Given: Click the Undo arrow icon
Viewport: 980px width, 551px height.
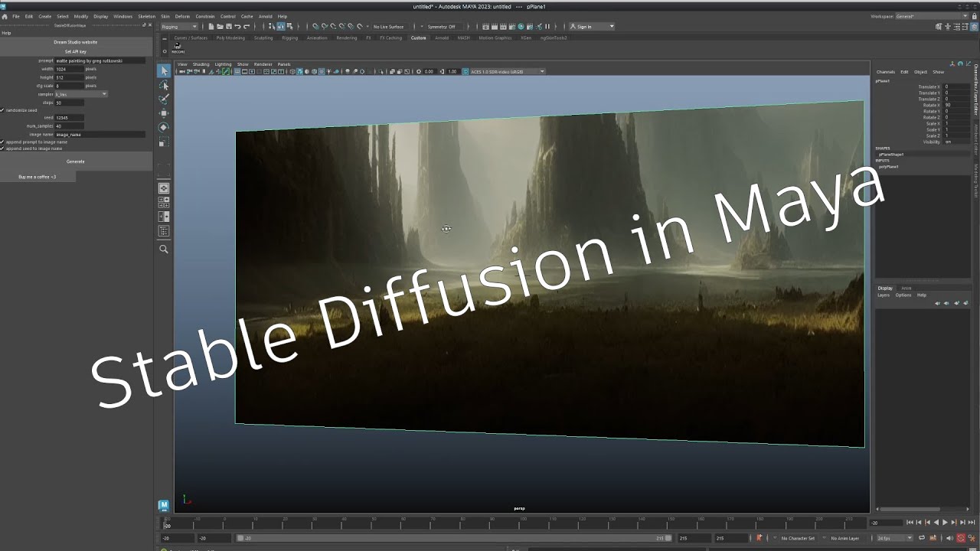Looking at the screenshot, I should (x=237, y=27).
